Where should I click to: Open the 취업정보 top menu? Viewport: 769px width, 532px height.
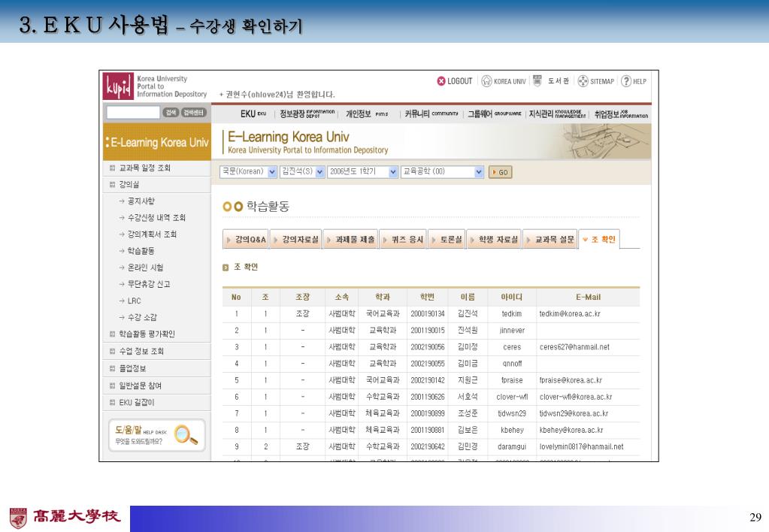[622, 113]
